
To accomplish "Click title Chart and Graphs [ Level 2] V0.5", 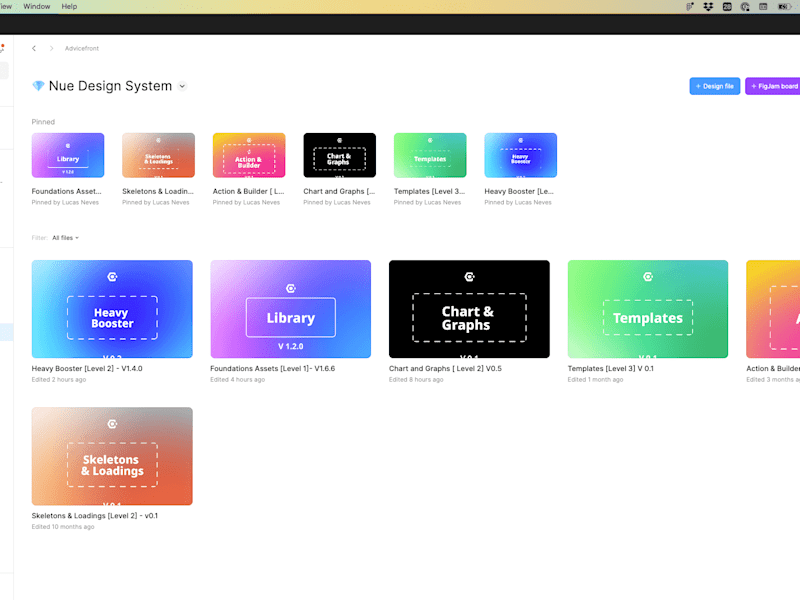I will (445, 368).
